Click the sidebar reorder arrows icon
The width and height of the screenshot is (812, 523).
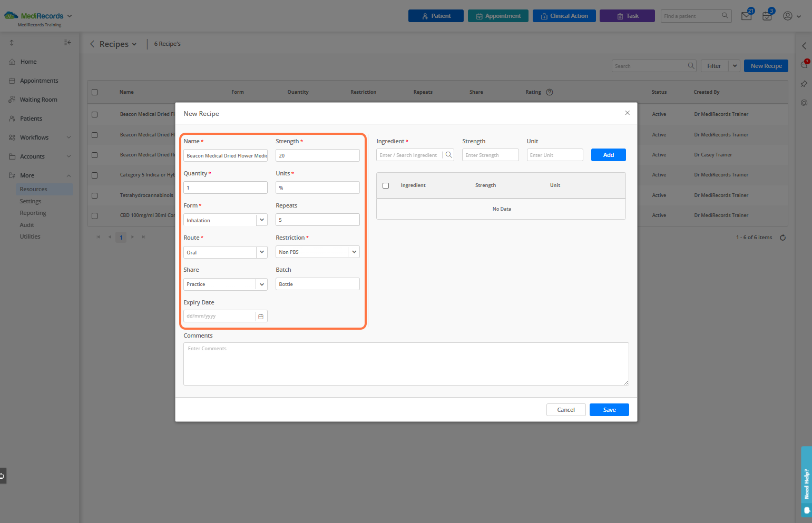(x=12, y=43)
